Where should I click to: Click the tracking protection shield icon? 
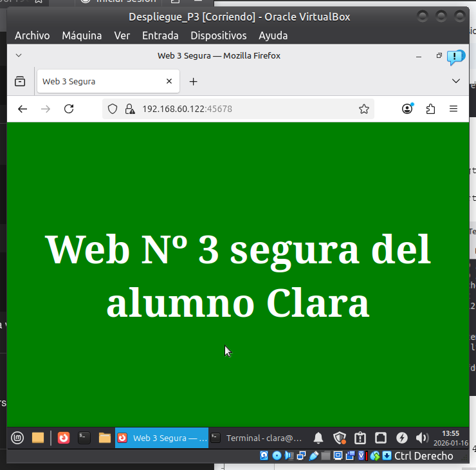click(x=113, y=109)
